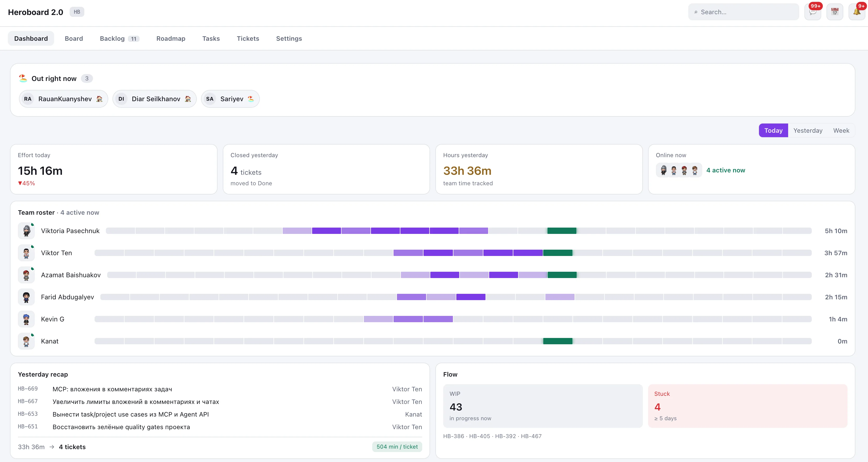Click the stuck ticket list HB-386 · HB-405
868x462 pixels.
pyautogui.click(x=492, y=436)
